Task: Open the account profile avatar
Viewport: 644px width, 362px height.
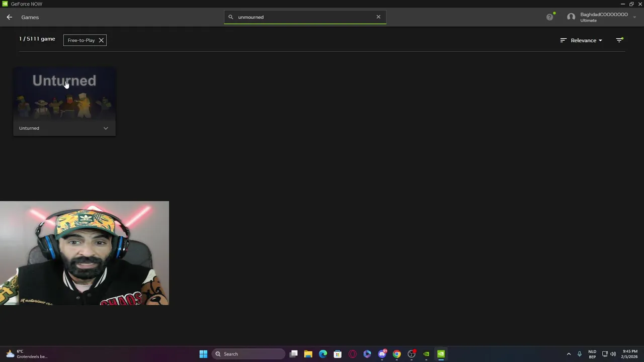Action: [571, 17]
